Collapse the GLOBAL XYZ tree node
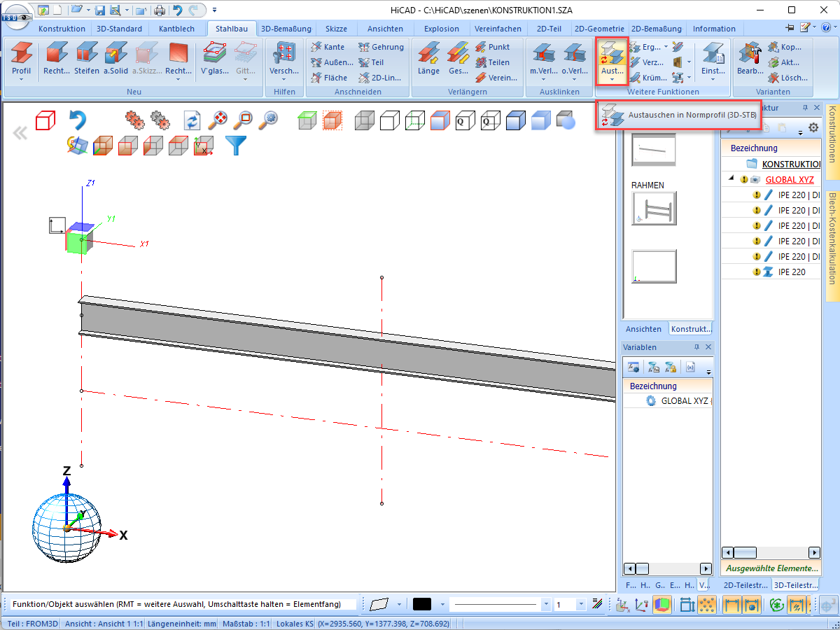 731,178
